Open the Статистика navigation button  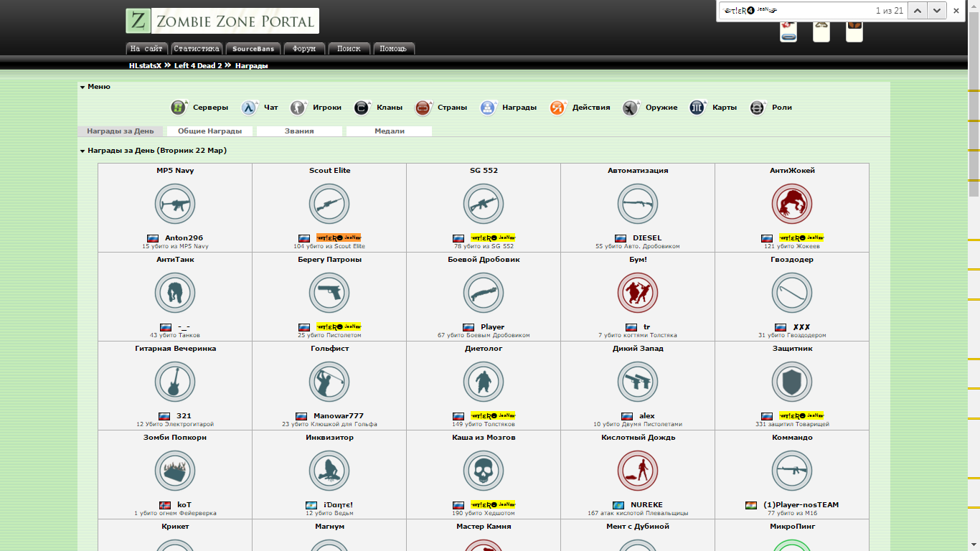(x=197, y=49)
